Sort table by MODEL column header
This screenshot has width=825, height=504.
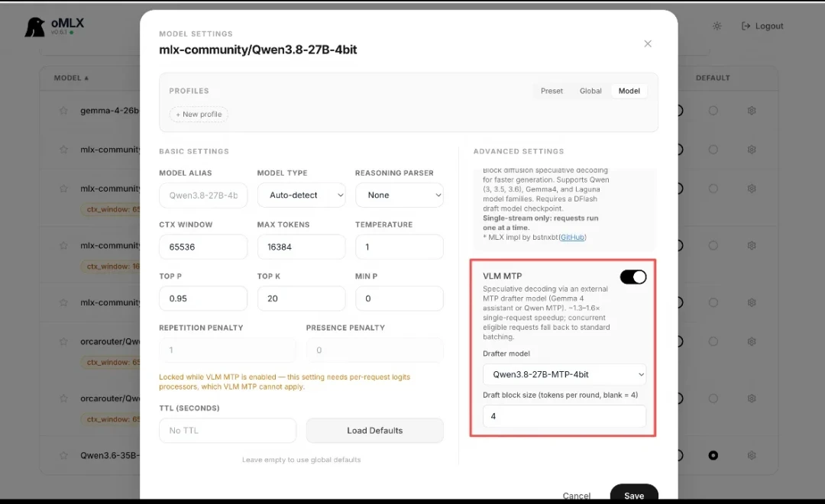[71, 78]
